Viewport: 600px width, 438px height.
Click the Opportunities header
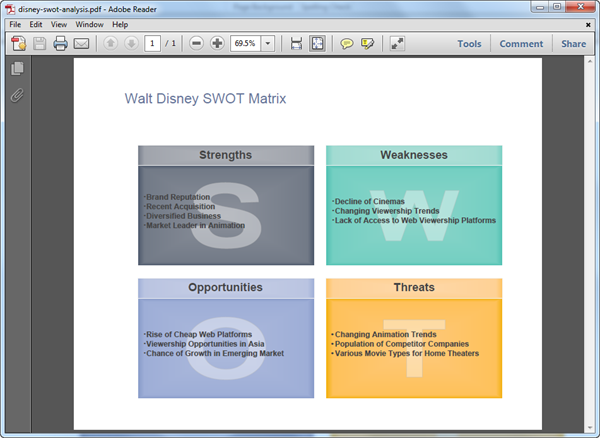(x=225, y=287)
